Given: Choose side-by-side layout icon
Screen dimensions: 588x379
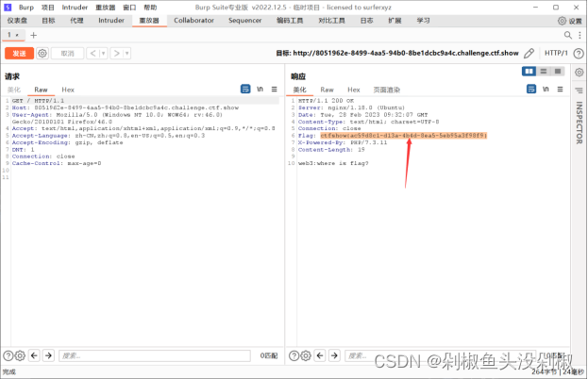Looking at the screenshot, I should pyautogui.click(x=529, y=71).
